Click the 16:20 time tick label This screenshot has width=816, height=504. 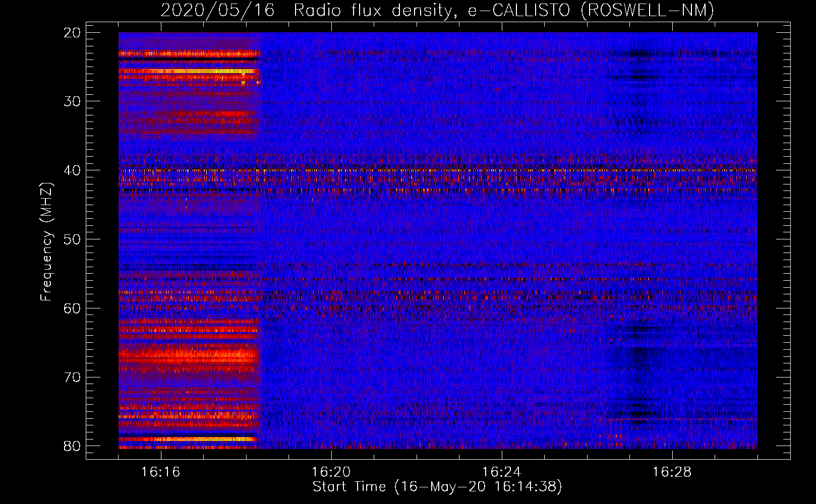(x=331, y=472)
